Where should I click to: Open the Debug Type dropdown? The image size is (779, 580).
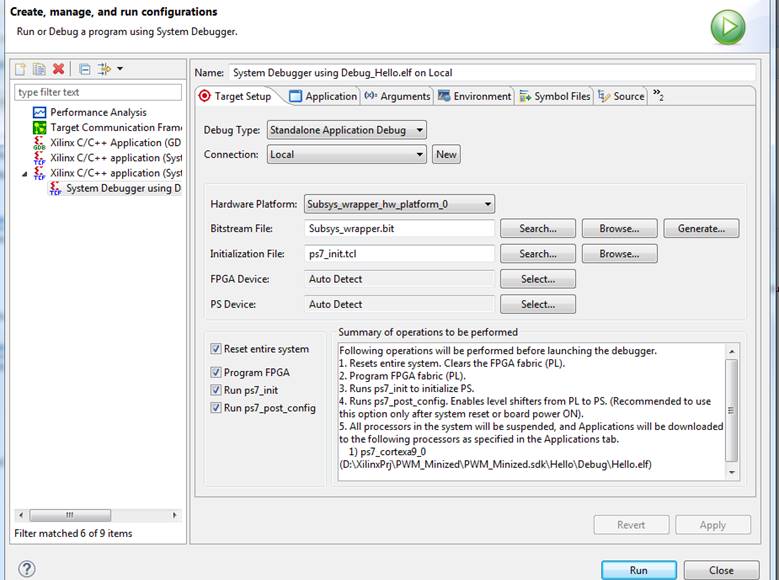coord(346,130)
